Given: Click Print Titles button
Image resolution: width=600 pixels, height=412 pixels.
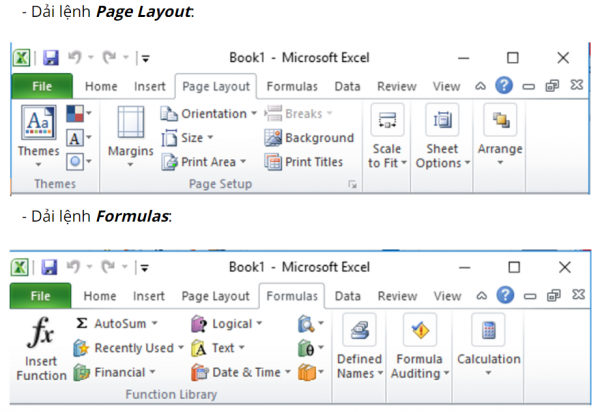Looking at the screenshot, I should point(304,162).
